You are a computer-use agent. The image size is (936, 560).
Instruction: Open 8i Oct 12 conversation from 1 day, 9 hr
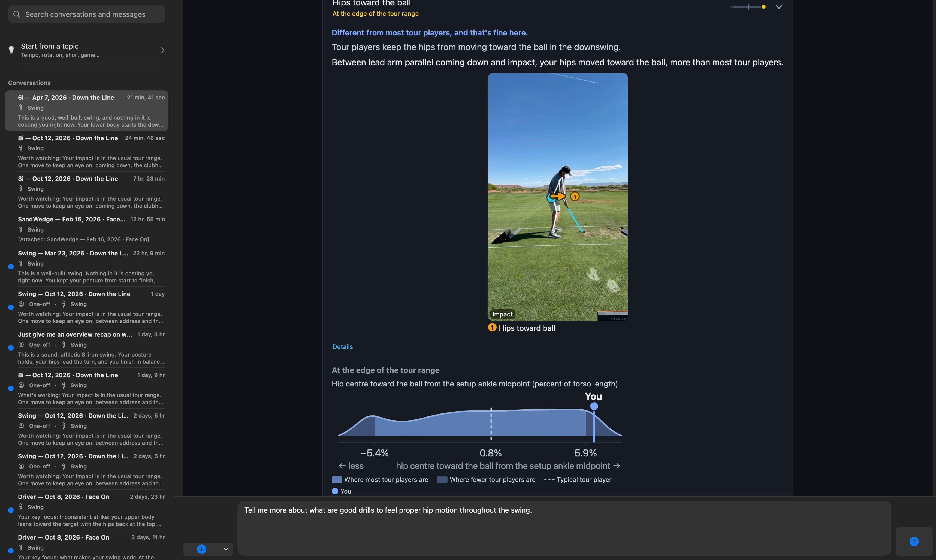click(x=86, y=388)
